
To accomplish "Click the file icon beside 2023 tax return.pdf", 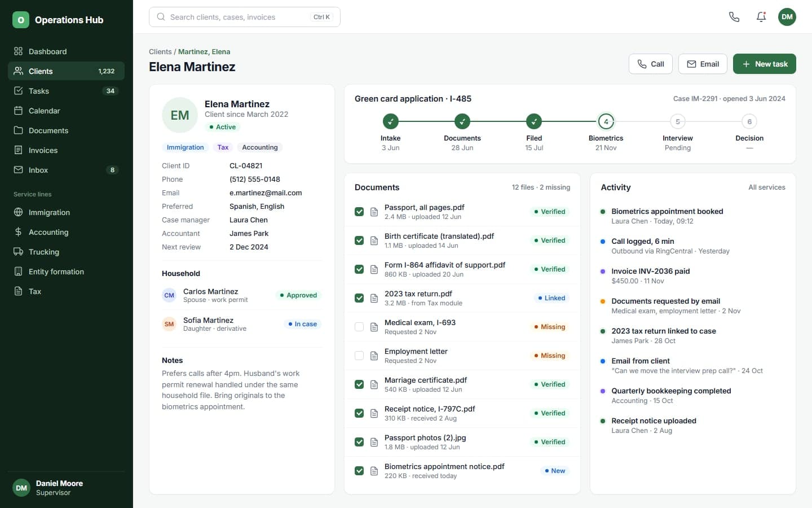I will pyautogui.click(x=374, y=298).
